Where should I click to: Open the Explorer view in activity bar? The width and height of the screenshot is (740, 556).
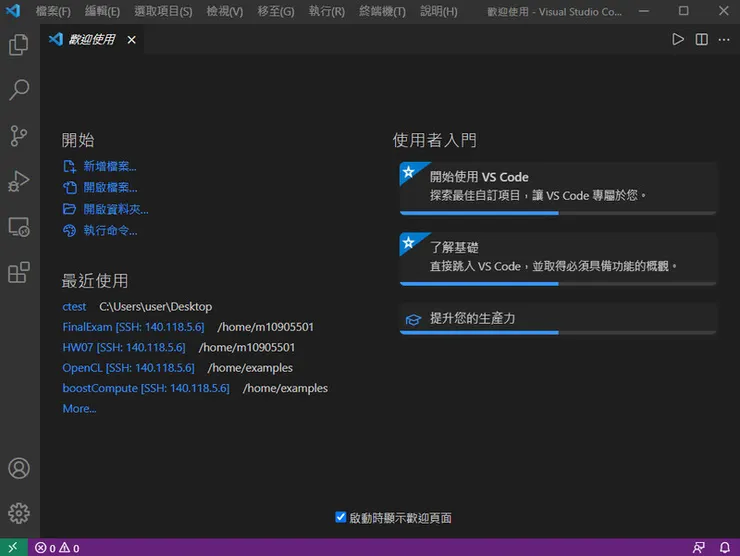(19, 45)
